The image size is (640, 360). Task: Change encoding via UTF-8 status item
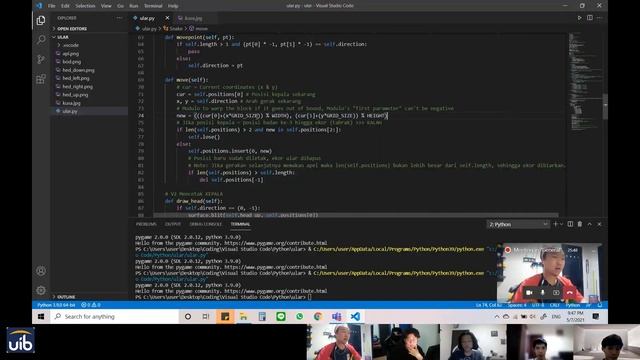[x=538, y=305]
